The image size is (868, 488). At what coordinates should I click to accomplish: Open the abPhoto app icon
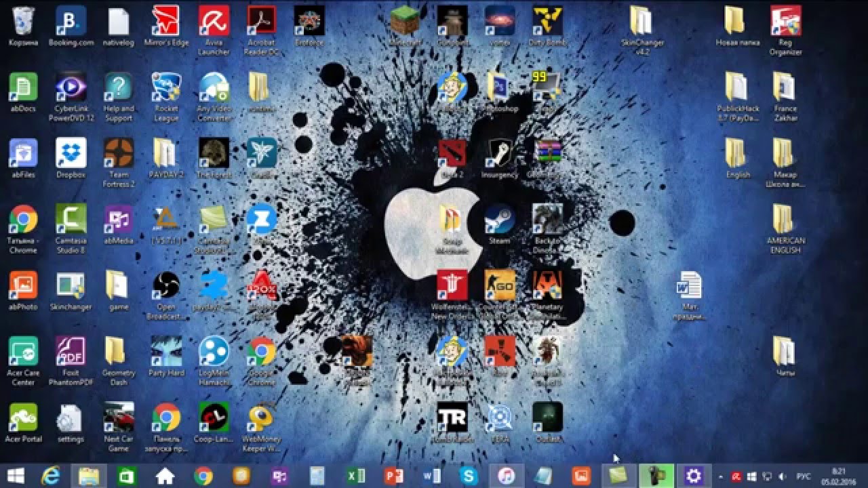click(23, 285)
